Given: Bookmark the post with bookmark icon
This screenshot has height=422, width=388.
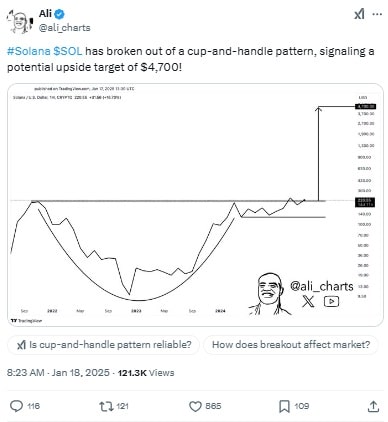Looking at the screenshot, I should point(284,406).
